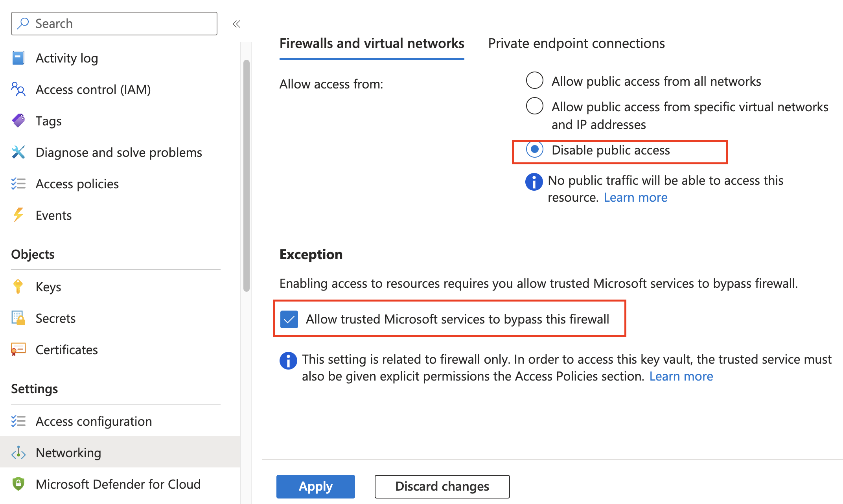The height and width of the screenshot is (504, 843).
Task: Select the Events lightning icon
Action: [x=18, y=215]
